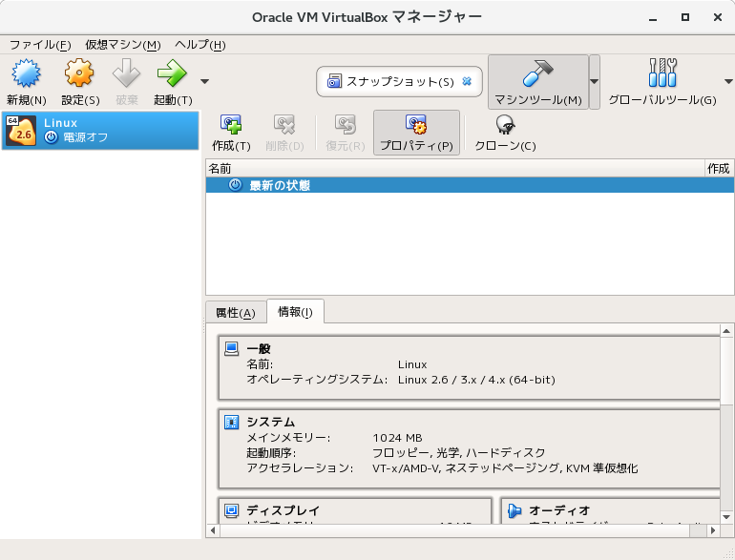Open 設定(S) settings gear icon
The width and height of the screenshot is (735, 560).
pos(79,73)
